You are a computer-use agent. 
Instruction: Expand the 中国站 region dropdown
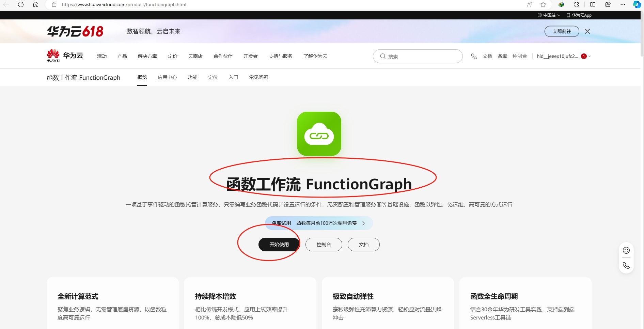pyautogui.click(x=549, y=15)
